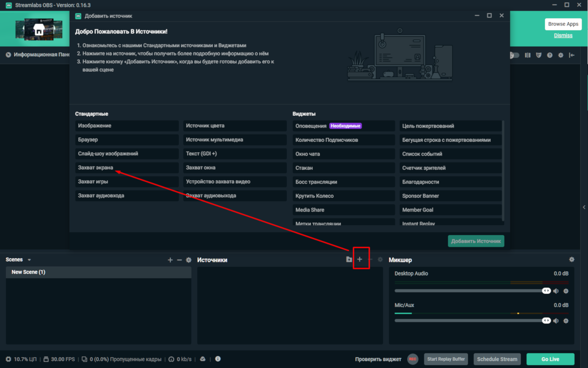Click the add source plus icon
This screenshot has height=368, width=588.
tap(360, 260)
